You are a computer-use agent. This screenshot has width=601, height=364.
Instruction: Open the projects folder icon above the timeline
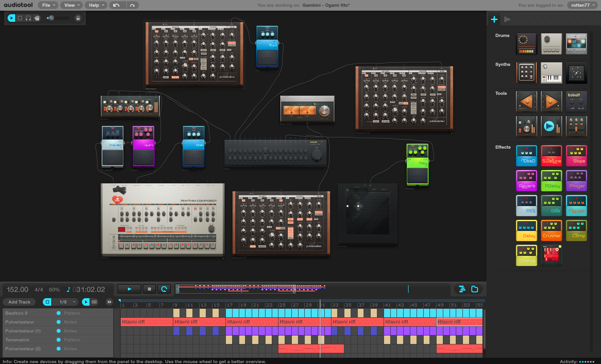(x=475, y=289)
